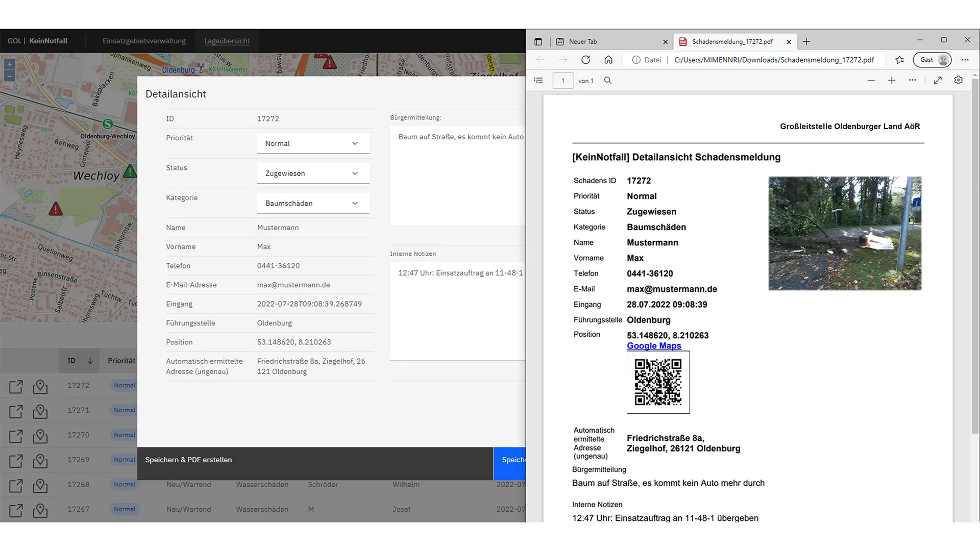Show entry 17269 on the map
Image resolution: width=980 pixels, height=551 pixels.
click(x=40, y=461)
